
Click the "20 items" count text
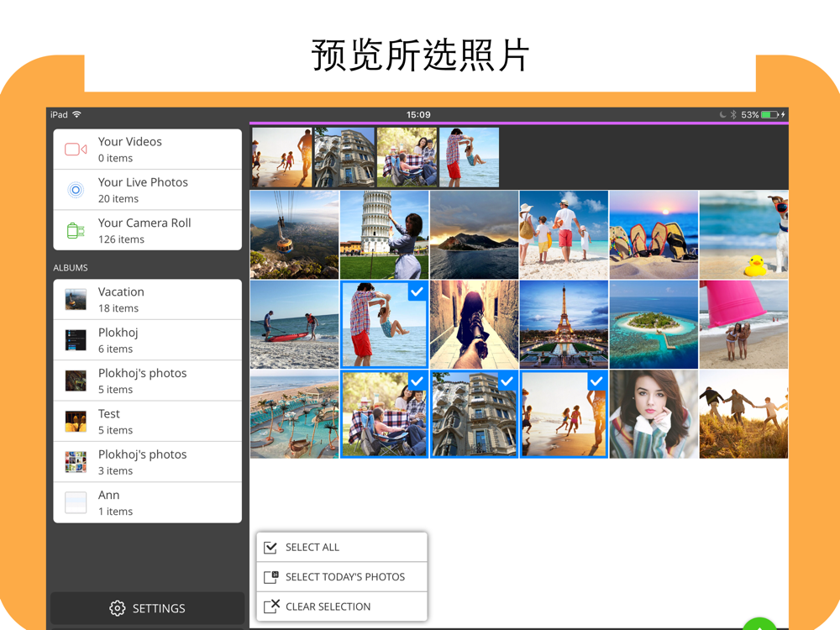(x=118, y=199)
